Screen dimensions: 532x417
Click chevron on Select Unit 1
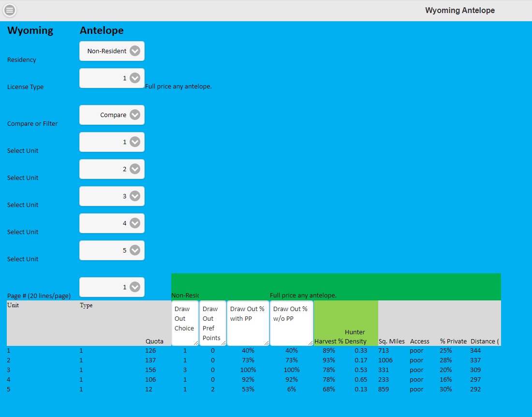point(135,142)
